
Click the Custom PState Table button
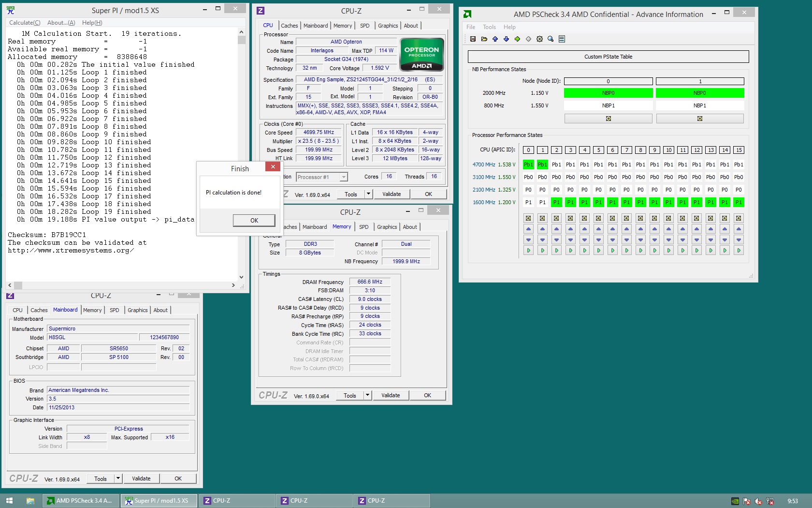tap(608, 57)
